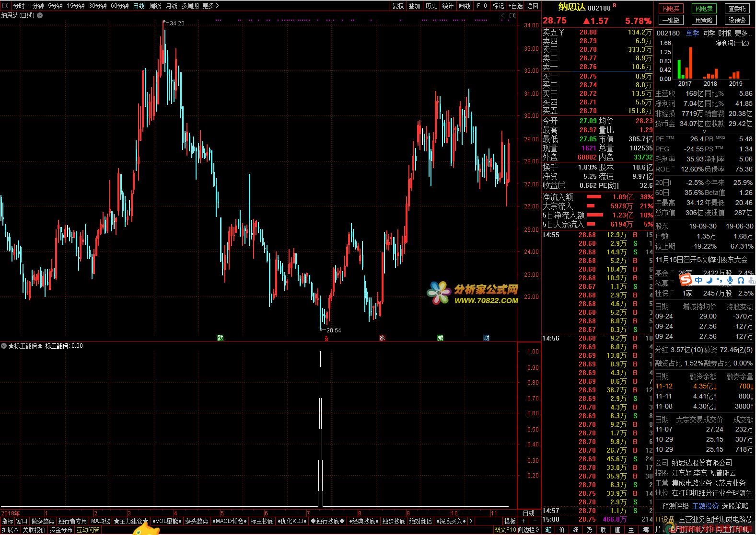The image size is (756, 535).
Task: Expand the 侧边栏 sidebar toggle
Action: tap(529, 530)
